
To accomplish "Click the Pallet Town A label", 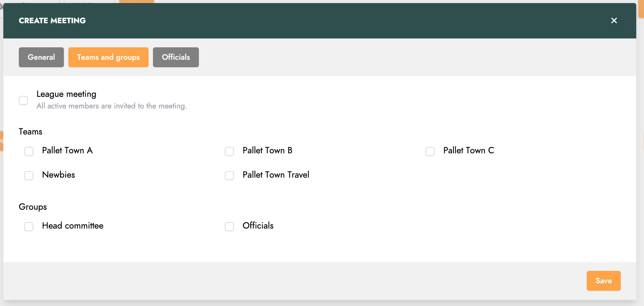I will (67, 150).
